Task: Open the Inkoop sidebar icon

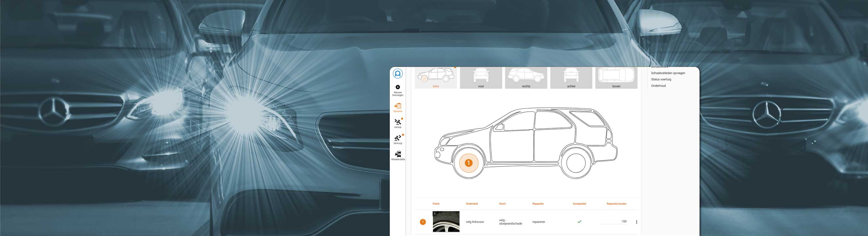Action: click(398, 122)
